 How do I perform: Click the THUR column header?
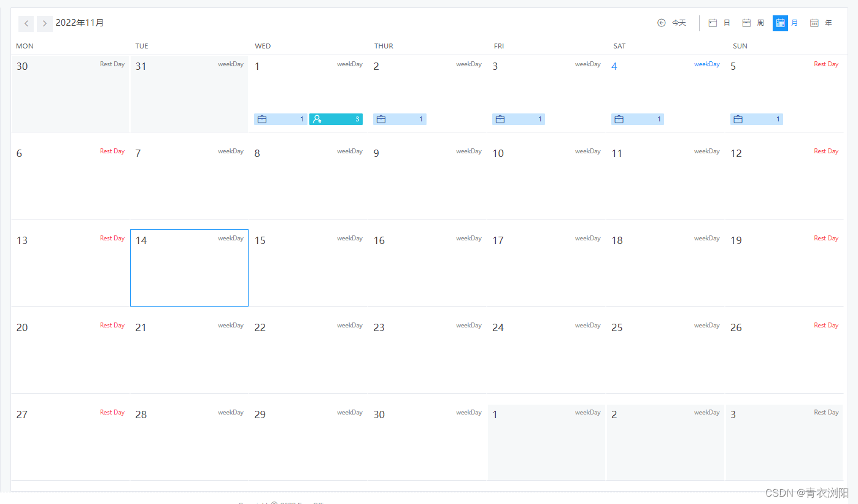point(384,46)
